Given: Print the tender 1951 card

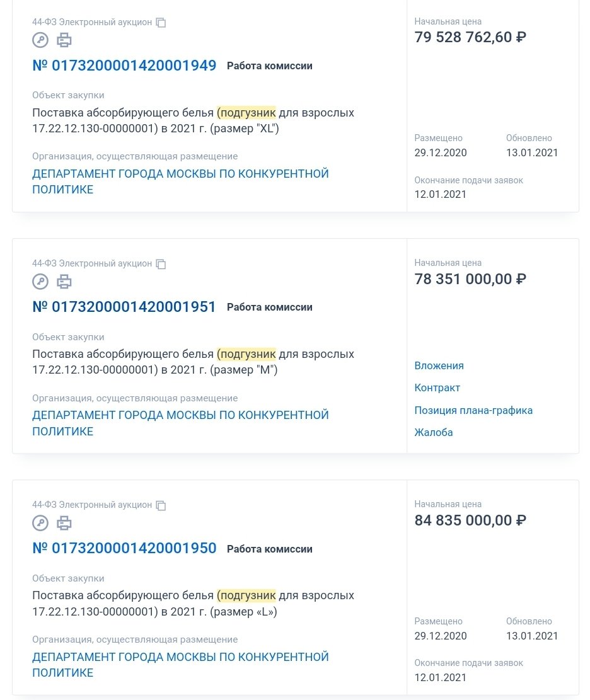Looking at the screenshot, I should coord(64,282).
